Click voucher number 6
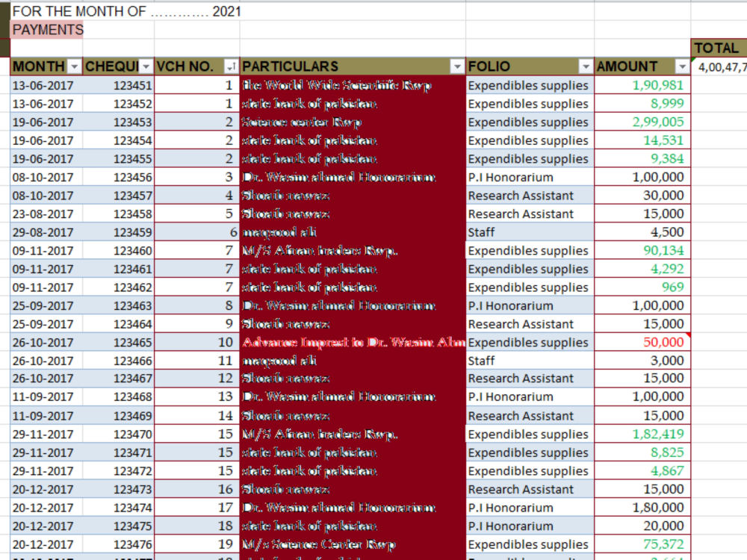 pyautogui.click(x=233, y=232)
